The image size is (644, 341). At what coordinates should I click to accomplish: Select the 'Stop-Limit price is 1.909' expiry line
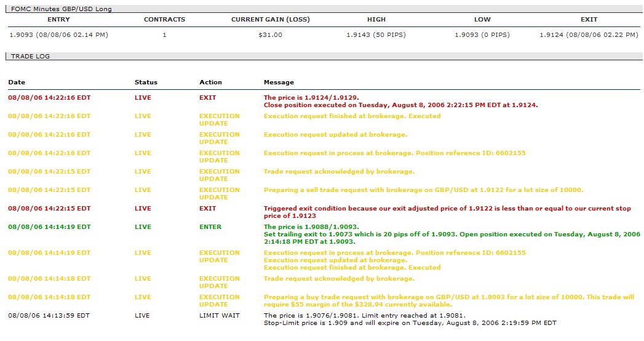click(410, 323)
